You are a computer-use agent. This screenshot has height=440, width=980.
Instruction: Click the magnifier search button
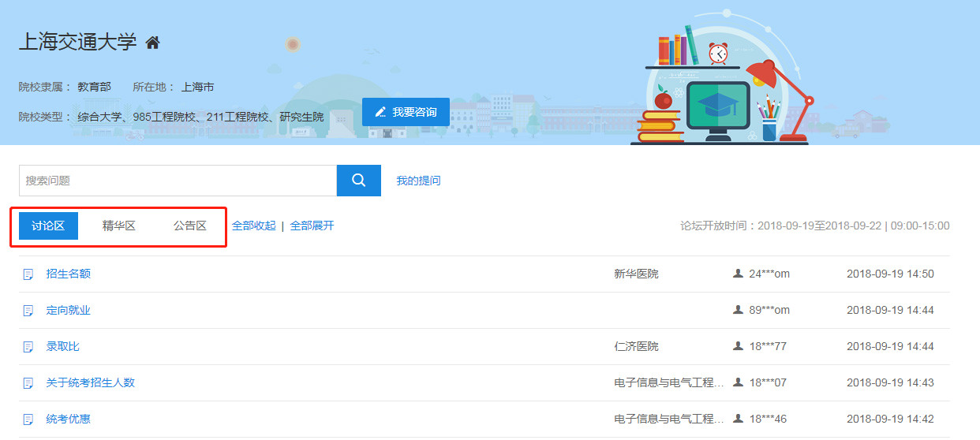coord(359,181)
